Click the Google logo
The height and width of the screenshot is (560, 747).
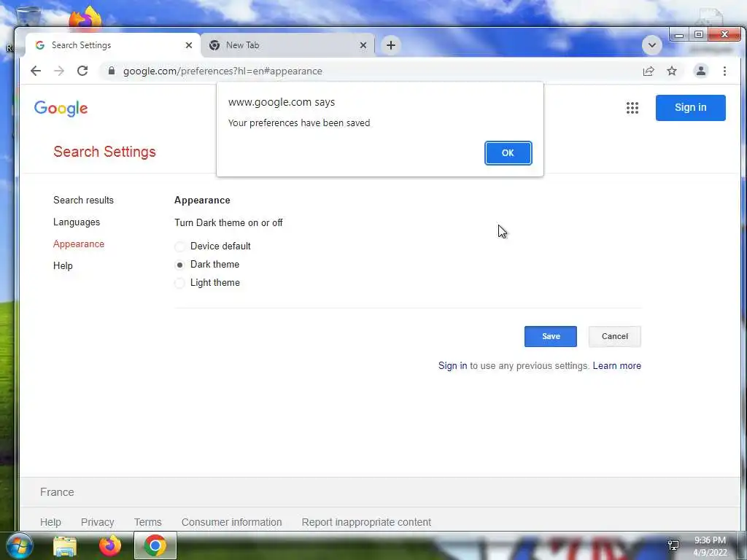pyautogui.click(x=61, y=109)
